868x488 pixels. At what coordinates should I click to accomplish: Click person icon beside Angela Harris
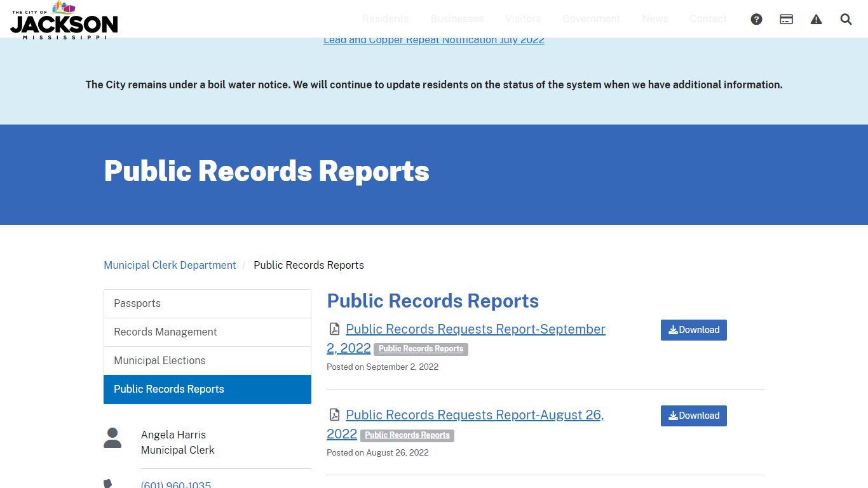112,438
